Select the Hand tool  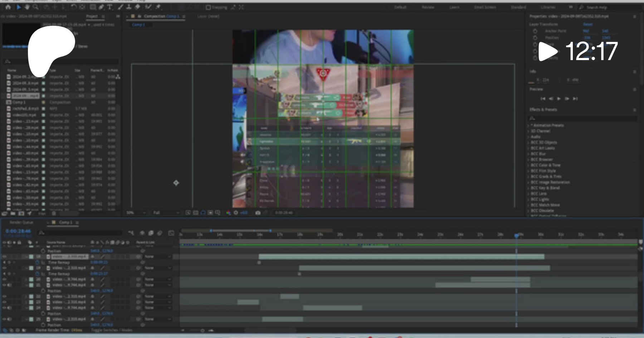tap(27, 7)
